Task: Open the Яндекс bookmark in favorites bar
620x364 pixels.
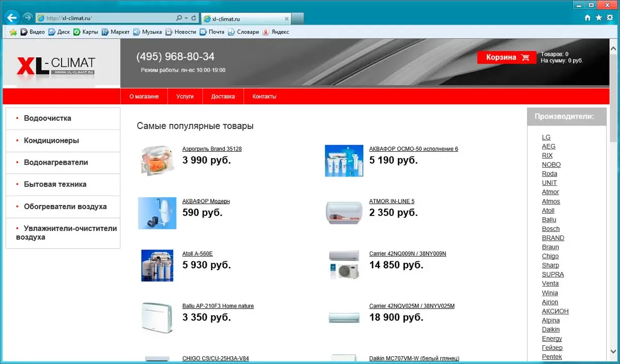Action: tap(276, 32)
